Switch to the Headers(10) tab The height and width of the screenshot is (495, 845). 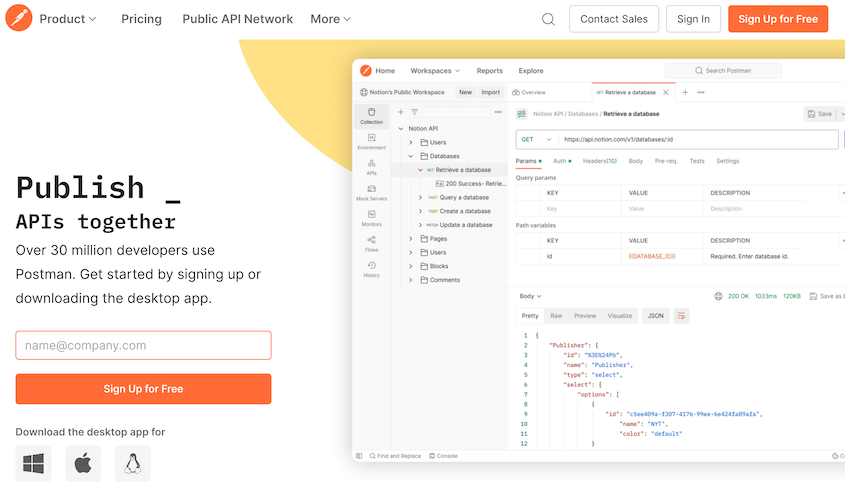coord(599,161)
